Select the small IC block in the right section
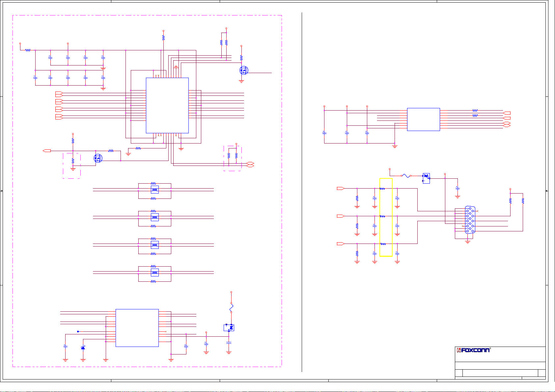The height and width of the screenshot is (392, 555). pyautogui.click(x=424, y=119)
